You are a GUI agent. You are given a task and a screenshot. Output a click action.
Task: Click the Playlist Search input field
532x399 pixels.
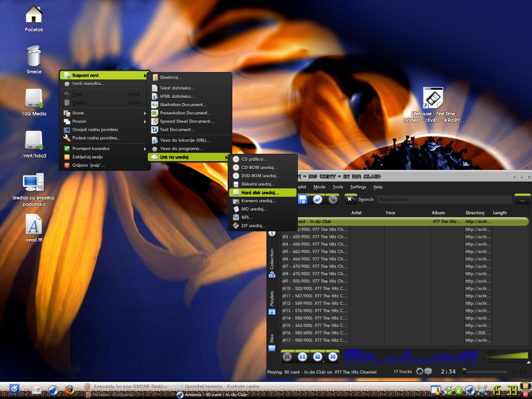click(x=444, y=199)
